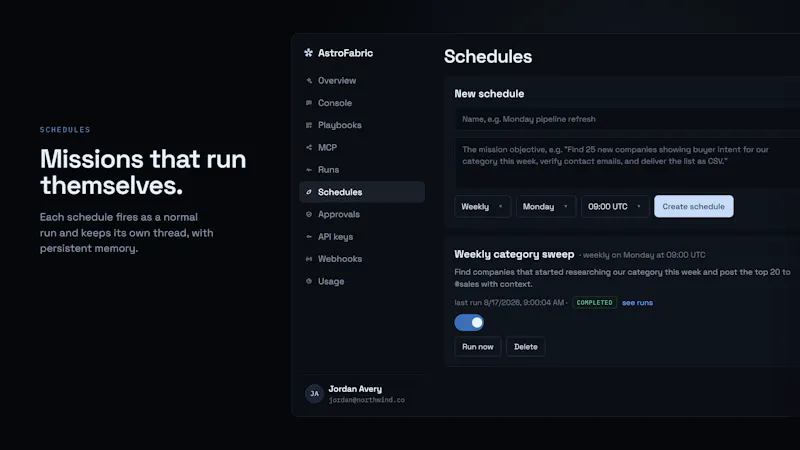The width and height of the screenshot is (800, 450).
Task: Click the schedule name input field
Action: 627,119
